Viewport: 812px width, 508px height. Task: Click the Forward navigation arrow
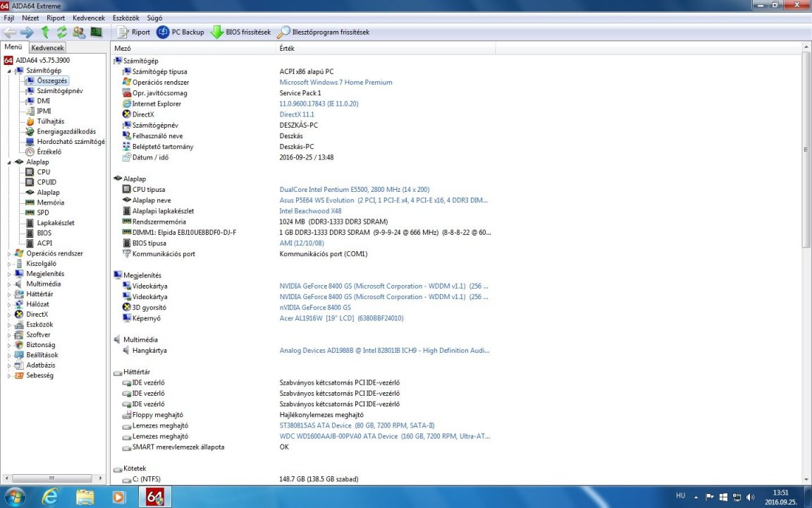27,32
